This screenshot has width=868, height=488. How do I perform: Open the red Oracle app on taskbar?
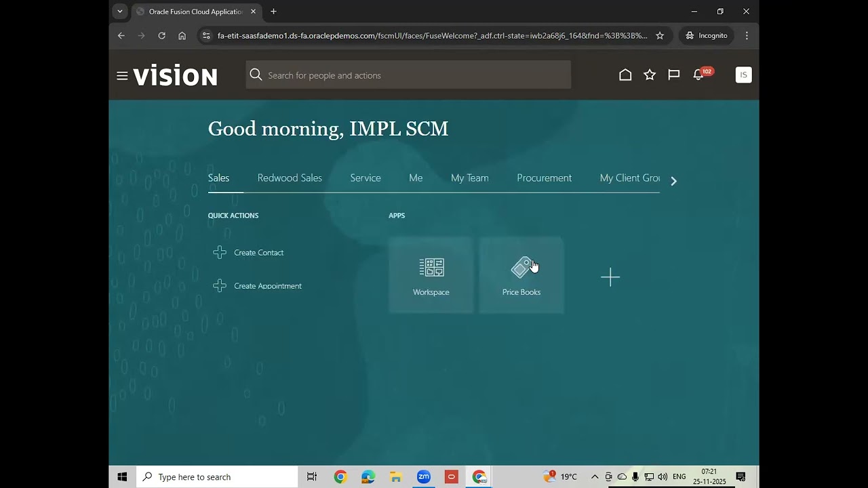tap(452, 477)
